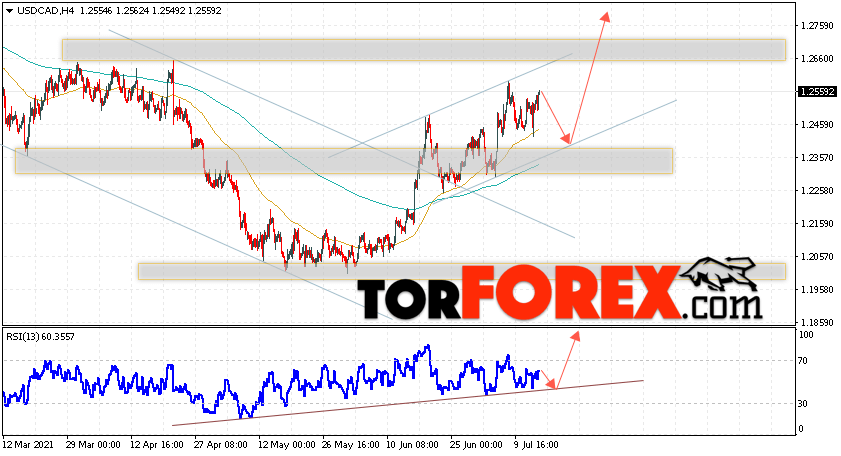Click the 12 Mar 2021 date label
Screen dimensions: 841x456
pyautogui.click(x=28, y=445)
